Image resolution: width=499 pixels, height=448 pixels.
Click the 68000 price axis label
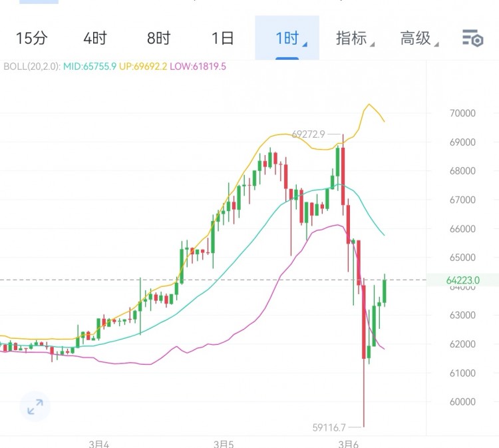tap(462, 170)
